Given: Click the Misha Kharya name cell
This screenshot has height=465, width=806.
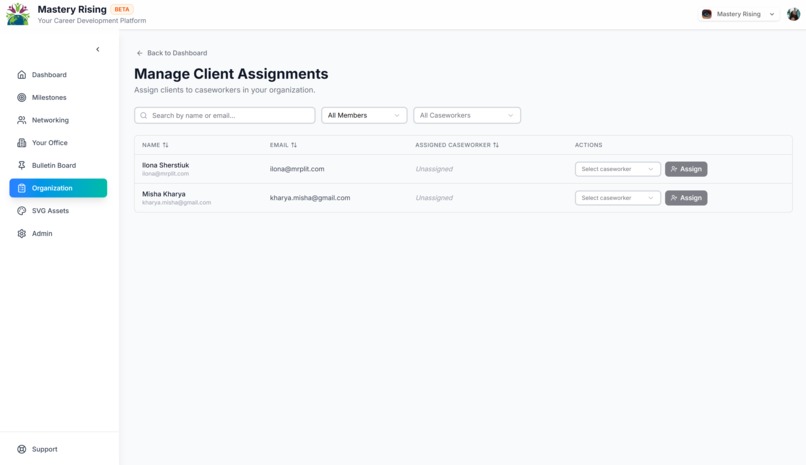Looking at the screenshot, I should (163, 194).
